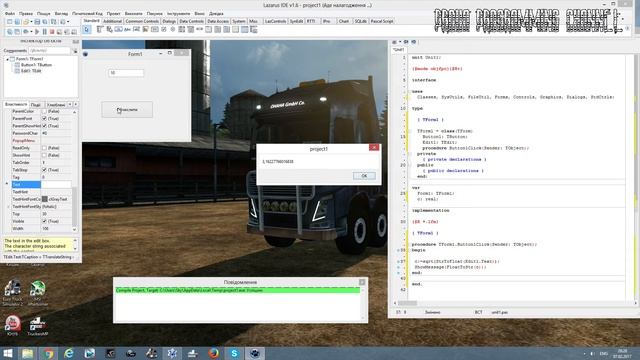The width and height of the screenshot is (640, 360).
Task: Click the red Stop toolbar icon
Action: [x=52, y=32]
